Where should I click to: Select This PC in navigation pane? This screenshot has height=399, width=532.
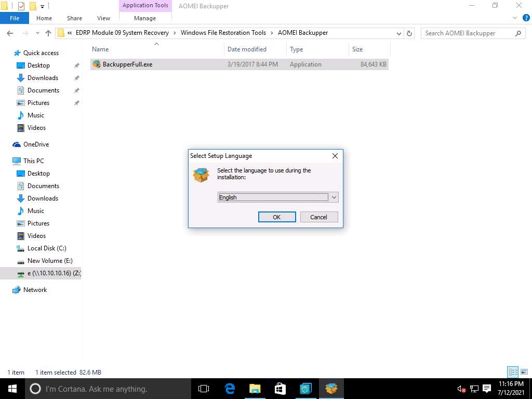(x=33, y=161)
